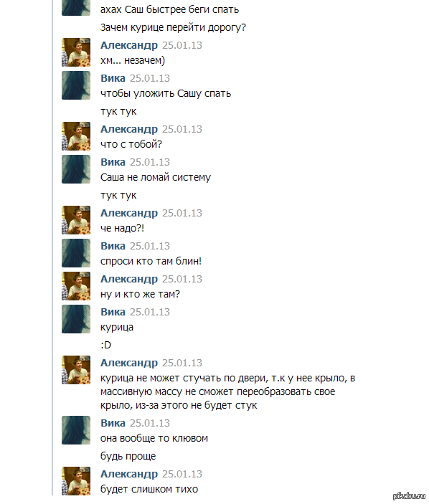The width and height of the screenshot is (429, 504).
Task: Click Вика name above "Саша не ломай систему"
Action: [113, 162]
